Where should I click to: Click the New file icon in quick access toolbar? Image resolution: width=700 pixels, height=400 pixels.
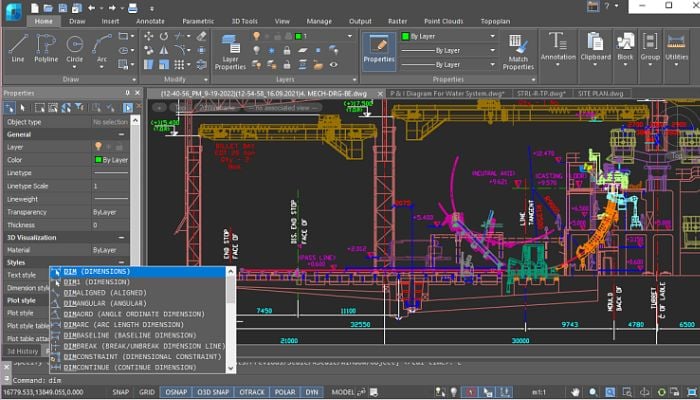click(x=35, y=8)
